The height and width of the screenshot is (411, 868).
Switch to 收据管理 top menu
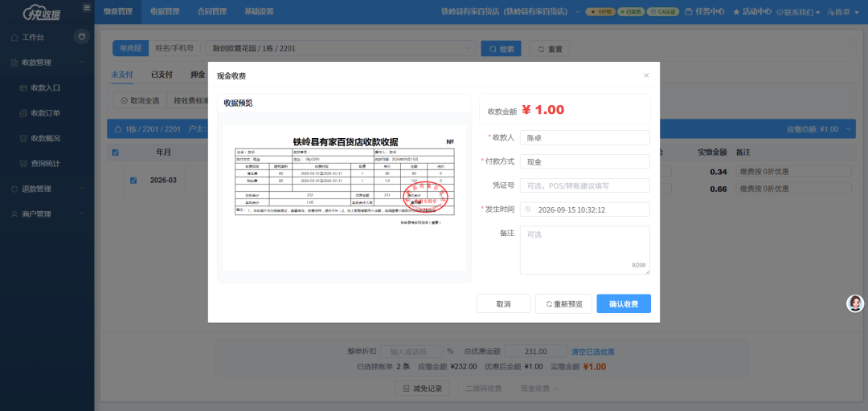pyautogui.click(x=165, y=11)
